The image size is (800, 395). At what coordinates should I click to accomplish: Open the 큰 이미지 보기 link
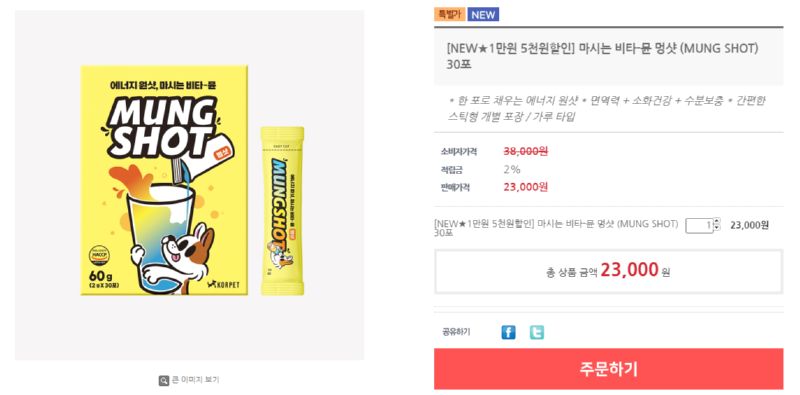point(195,380)
